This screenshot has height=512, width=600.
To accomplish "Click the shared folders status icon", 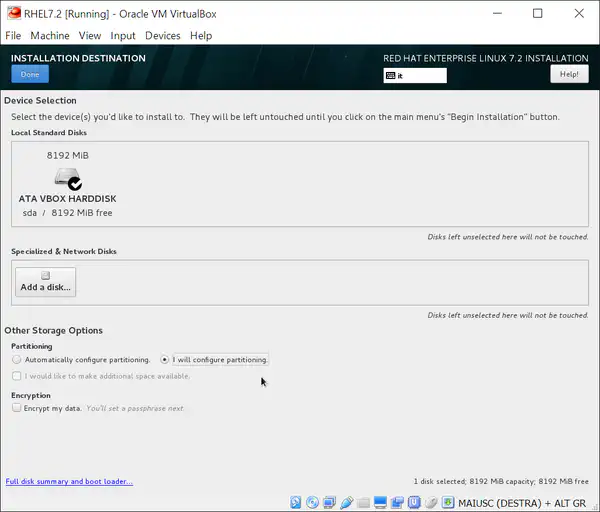I will 364,502.
